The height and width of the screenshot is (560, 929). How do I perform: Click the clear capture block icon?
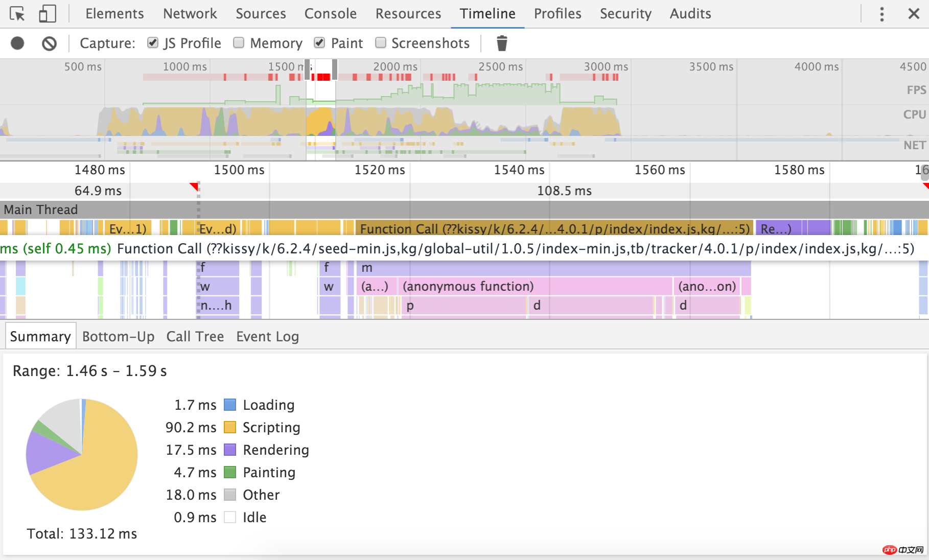click(x=49, y=43)
